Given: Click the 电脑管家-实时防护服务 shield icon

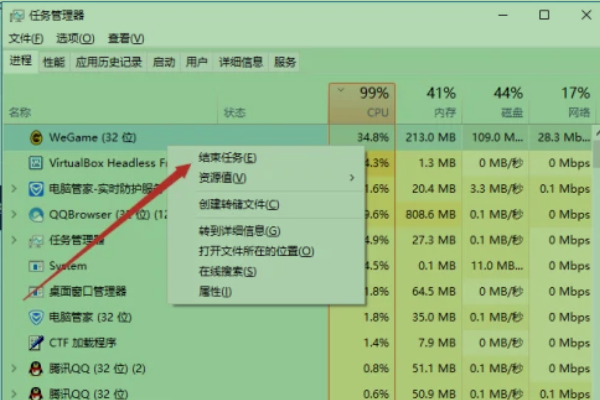Looking at the screenshot, I should click(36, 189).
